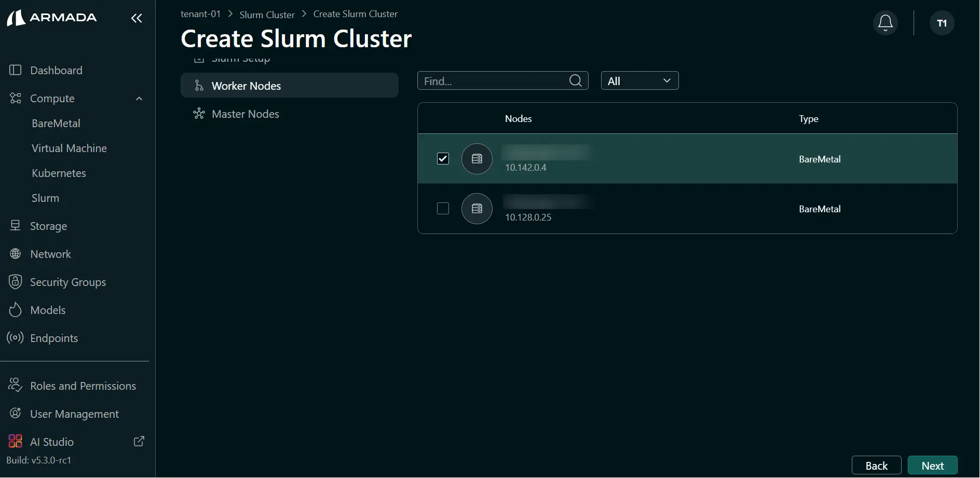Select the Worker Nodes step

tap(290, 86)
